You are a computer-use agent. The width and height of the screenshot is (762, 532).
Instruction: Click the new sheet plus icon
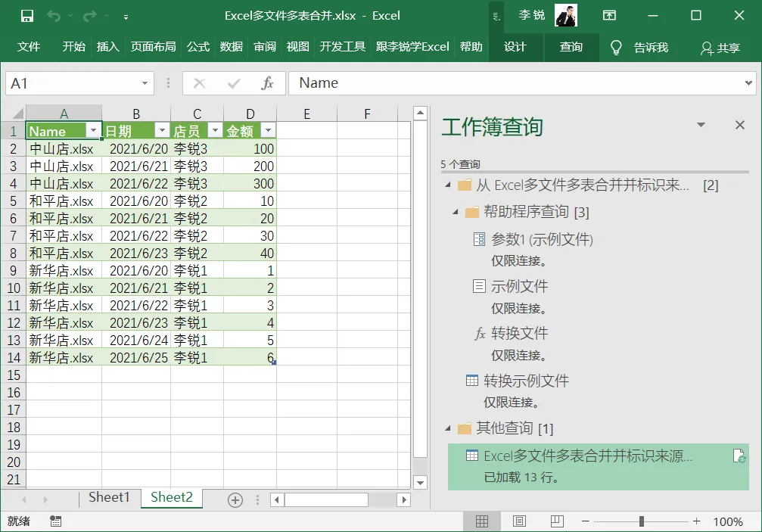[235, 499]
